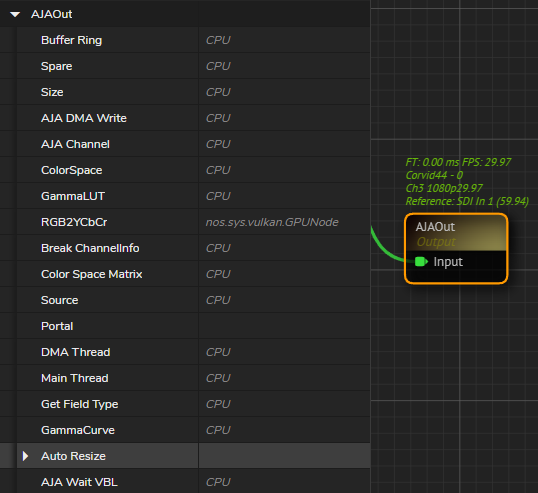Screen dimensions: 538x493
Task: Click the AJAOut group header label
Action: point(51,14)
